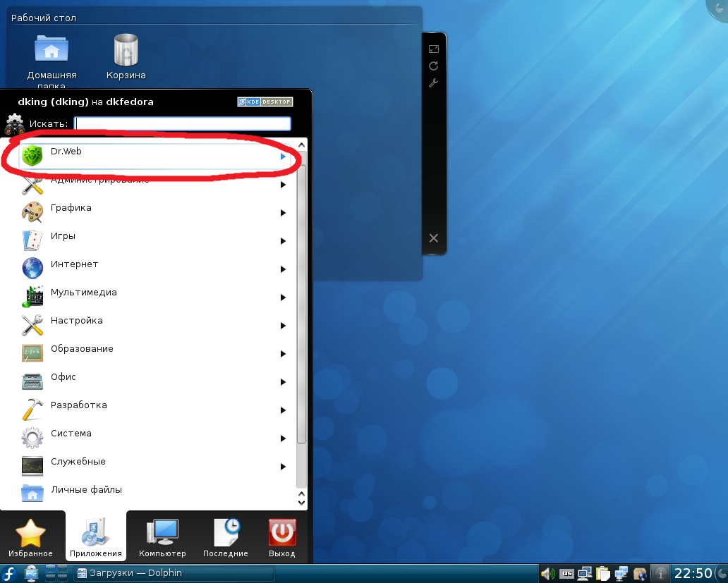This screenshot has width=728, height=583.
Task: Expand the Служебные submenu arrow
Action: pos(283,467)
